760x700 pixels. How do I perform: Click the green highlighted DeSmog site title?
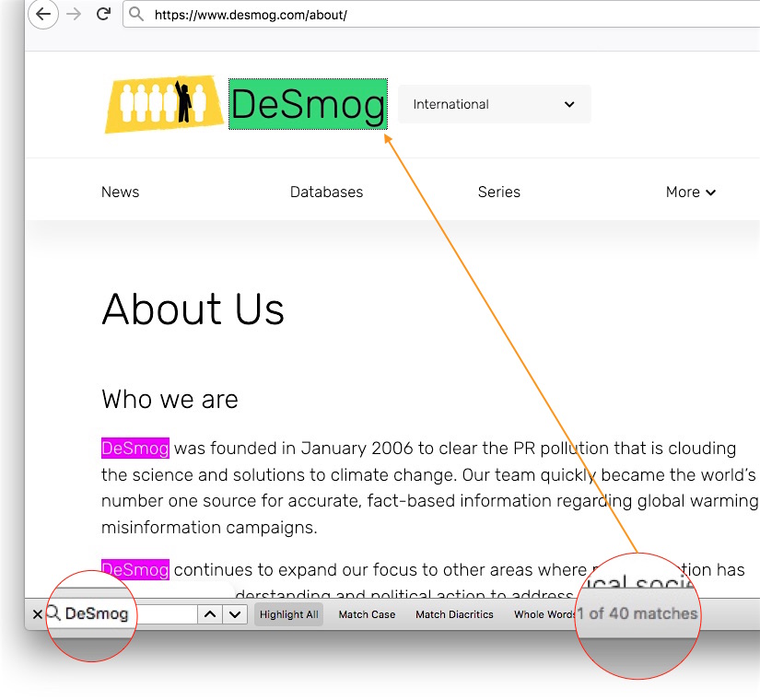point(308,104)
